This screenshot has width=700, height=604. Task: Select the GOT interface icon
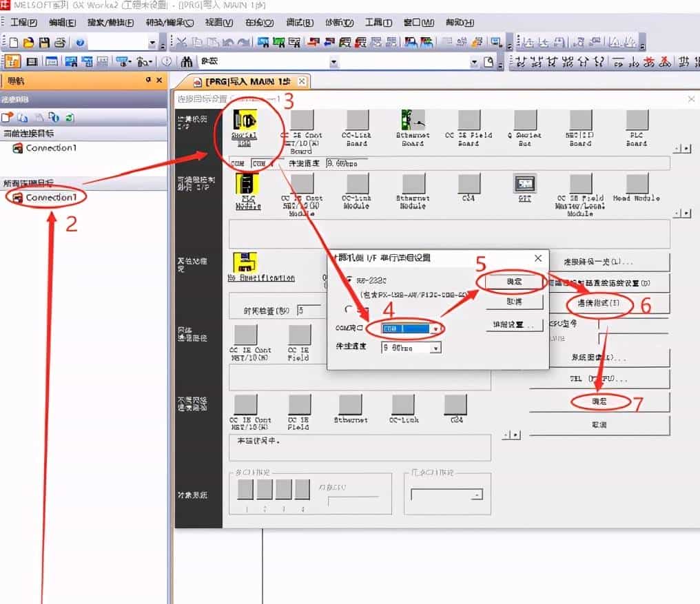[x=525, y=184]
